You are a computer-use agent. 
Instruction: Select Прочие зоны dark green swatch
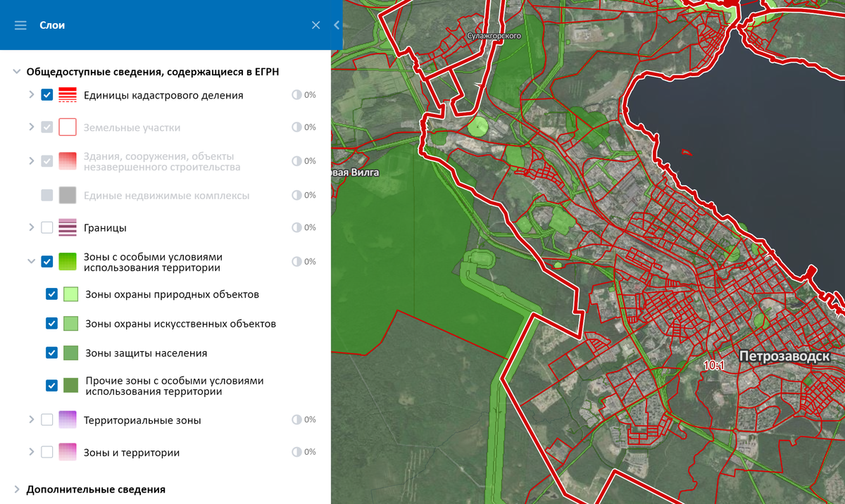coord(70,386)
